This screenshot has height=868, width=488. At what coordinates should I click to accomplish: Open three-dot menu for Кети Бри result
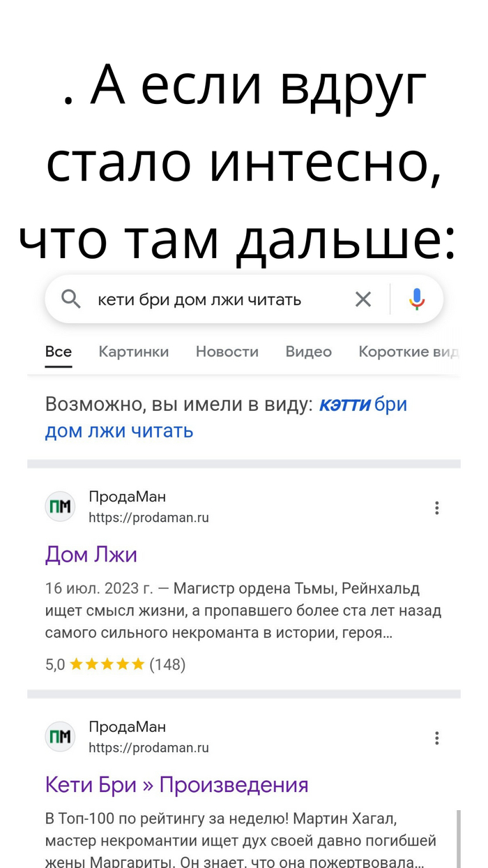[x=437, y=738]
